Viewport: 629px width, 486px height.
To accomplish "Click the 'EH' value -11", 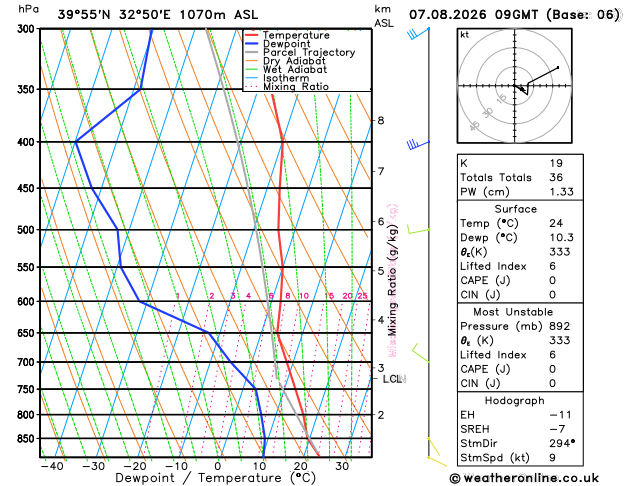I will 560,415.
